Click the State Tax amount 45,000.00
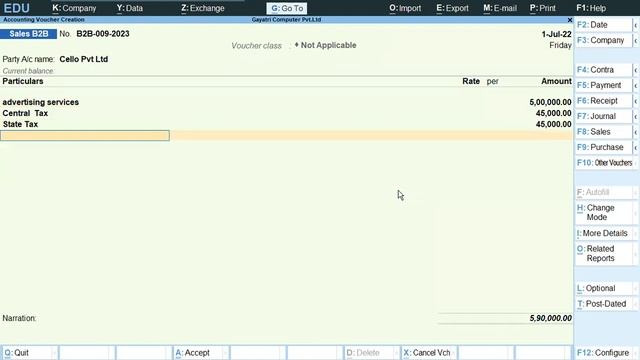 [553, 124]
